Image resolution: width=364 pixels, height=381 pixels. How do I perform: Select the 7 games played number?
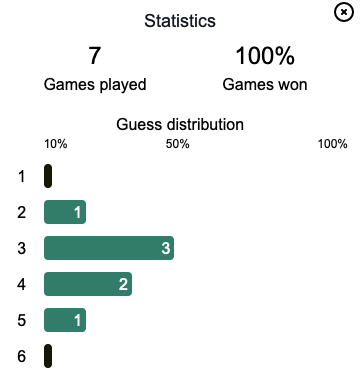point(95,55)
